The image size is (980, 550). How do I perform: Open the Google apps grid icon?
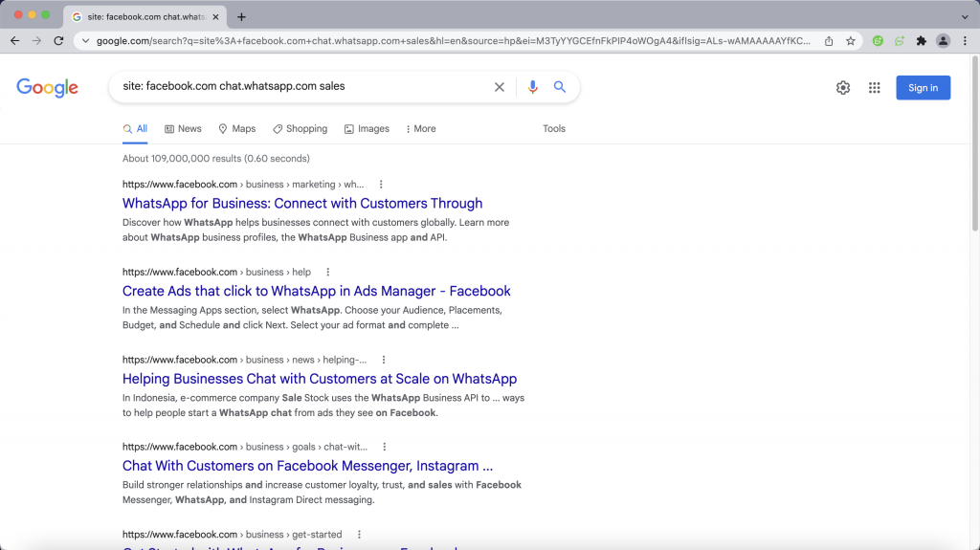point(875,87)
